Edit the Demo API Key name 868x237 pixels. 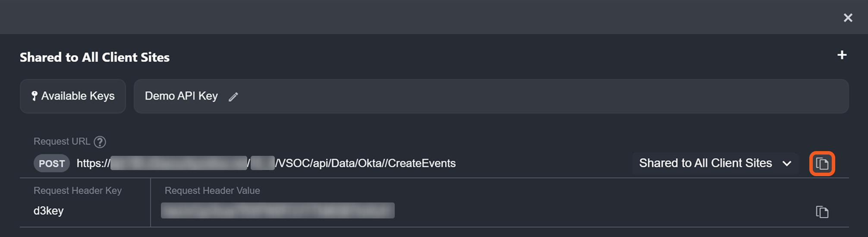(233, 97)
